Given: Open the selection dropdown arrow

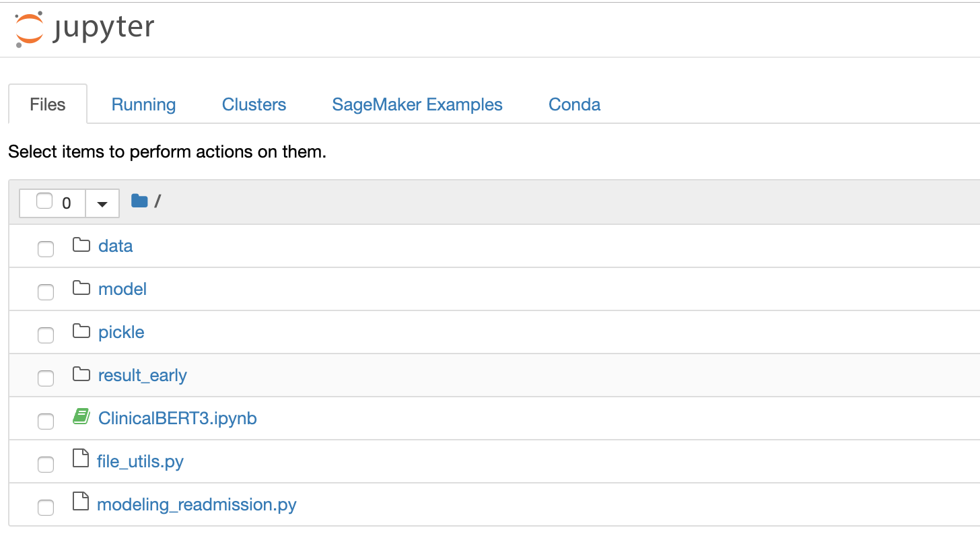Looking at the screenshot, I should [102, 203].
